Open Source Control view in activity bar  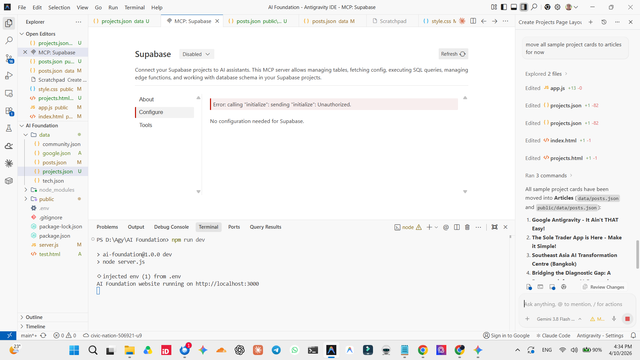(x=9, y=59)
